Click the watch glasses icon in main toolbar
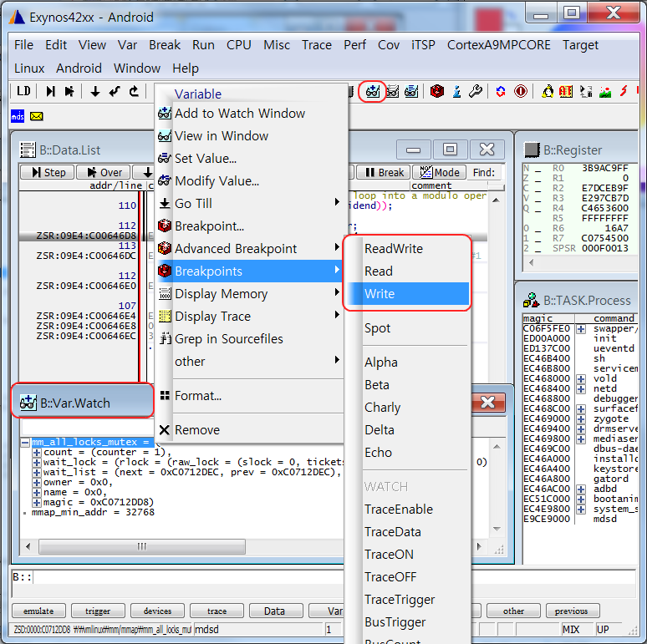Viewport: 647px width, 644px height. (372, 91)
